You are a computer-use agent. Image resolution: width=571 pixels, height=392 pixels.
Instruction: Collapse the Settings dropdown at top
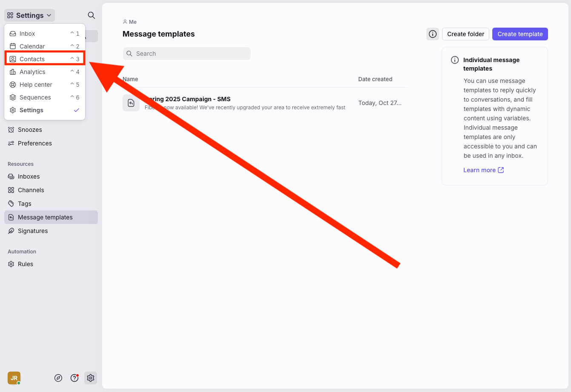[29, 15]
